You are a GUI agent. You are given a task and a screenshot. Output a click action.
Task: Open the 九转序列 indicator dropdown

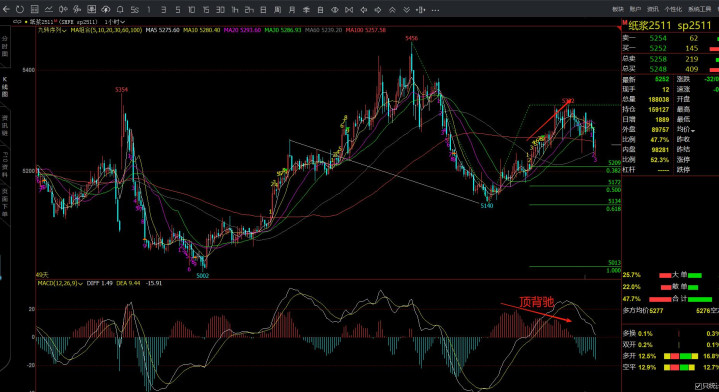[52, 30]
